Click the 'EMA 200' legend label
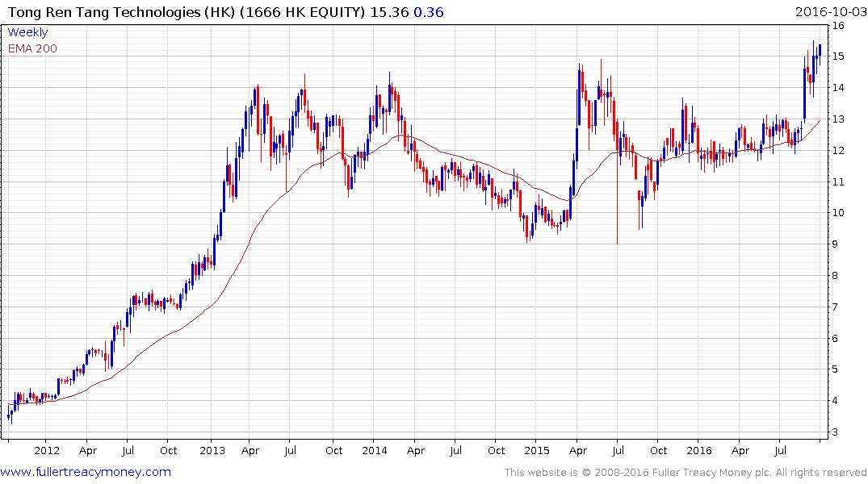The image size is (868, 484). point(32,48)
